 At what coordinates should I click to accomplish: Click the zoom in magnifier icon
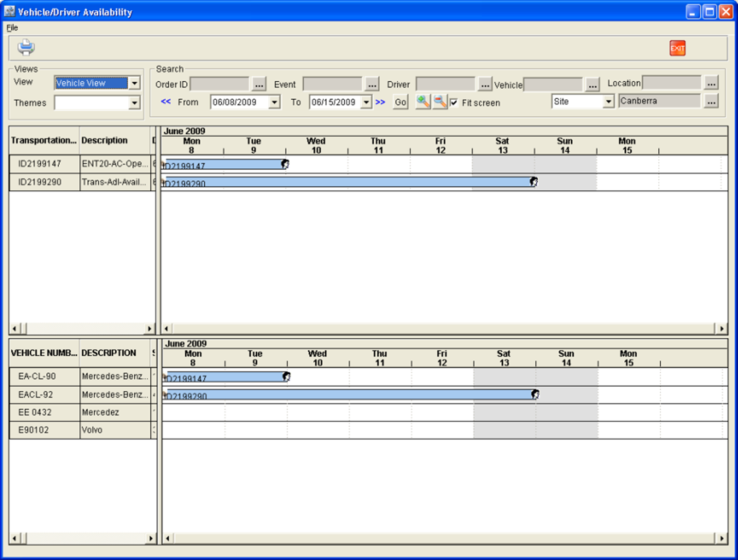[x=423, y=101]
